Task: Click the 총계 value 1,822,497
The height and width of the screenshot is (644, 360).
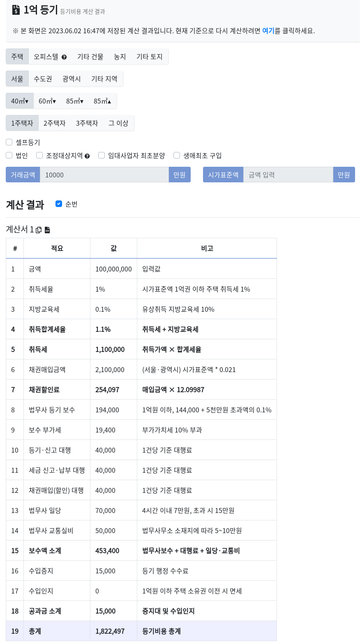Action: (x=110, y=631)
